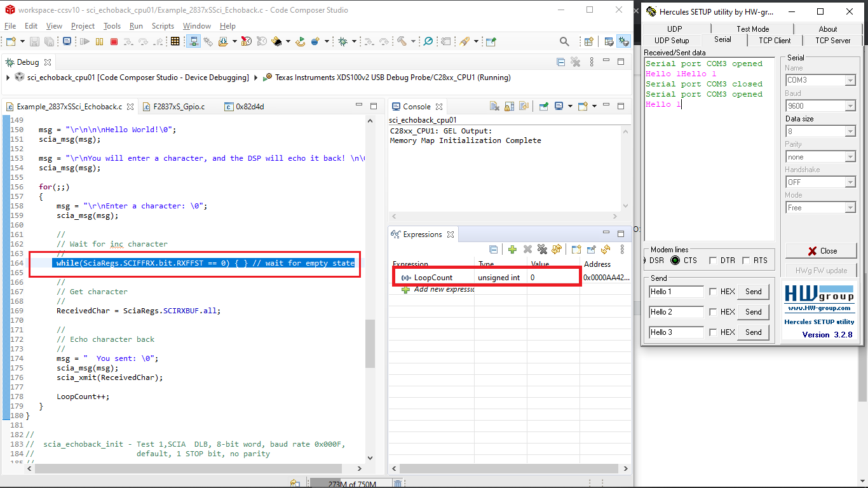868x488 pixels.
Task: Click Collapse All in Debug view
Action: [561, 62]
